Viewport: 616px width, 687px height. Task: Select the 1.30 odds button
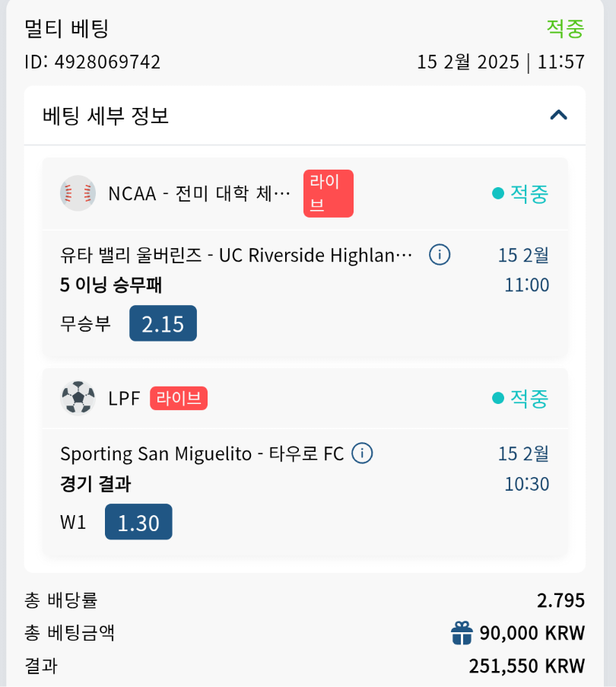[138, 522]
